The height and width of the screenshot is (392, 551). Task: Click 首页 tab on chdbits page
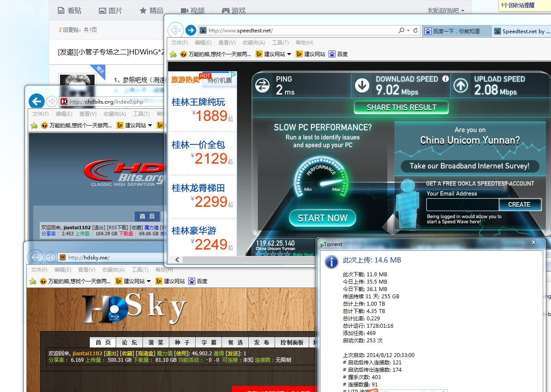click(x=147, y=216)
